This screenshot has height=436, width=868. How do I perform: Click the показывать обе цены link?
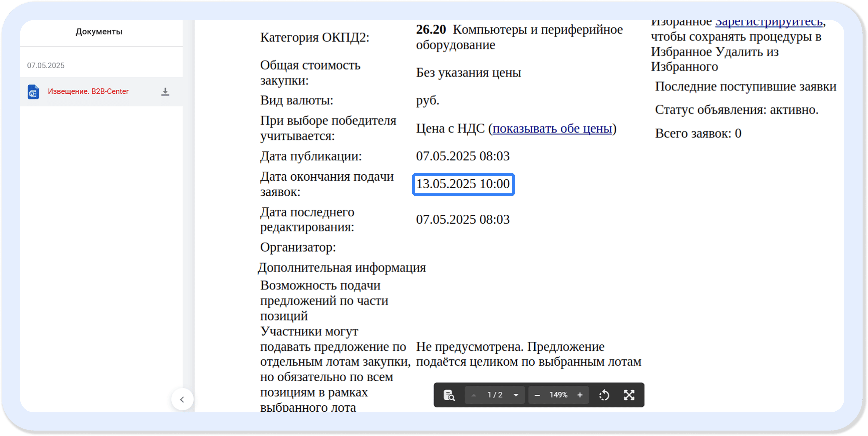[x=552, y=129]
